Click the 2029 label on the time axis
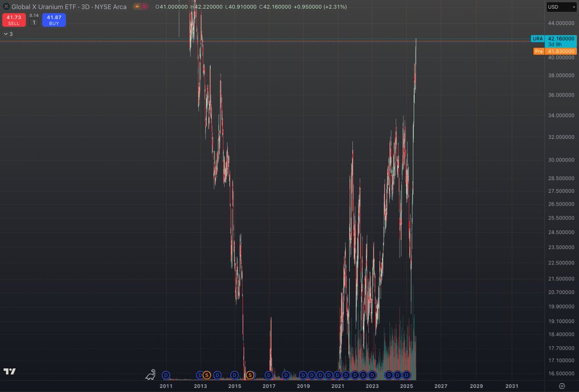Image resolution: width=579 pixels, height=392 pixels. click(476, 386)
